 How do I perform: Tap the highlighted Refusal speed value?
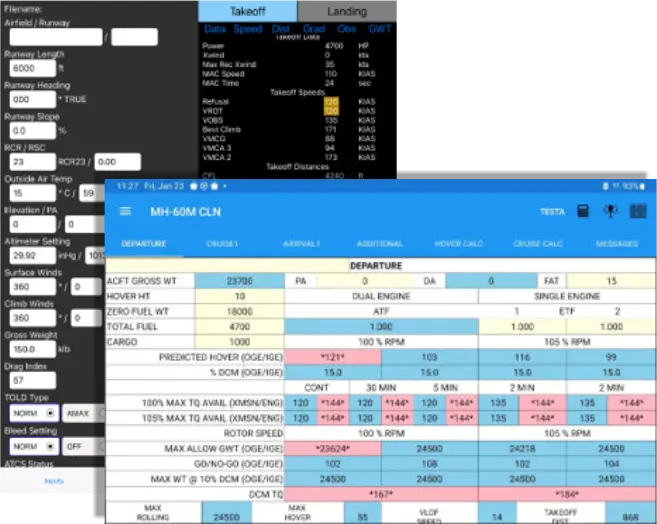[331, 102]
